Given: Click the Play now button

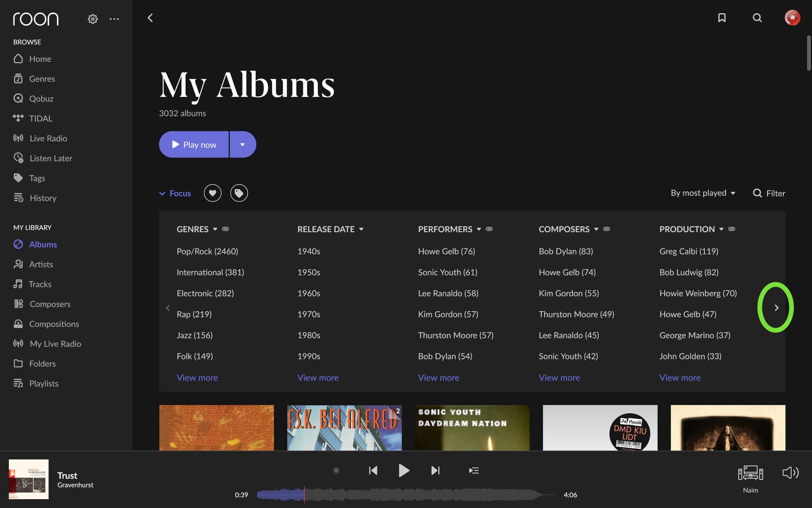Looking at the screenshot, I should pos(194,145).
